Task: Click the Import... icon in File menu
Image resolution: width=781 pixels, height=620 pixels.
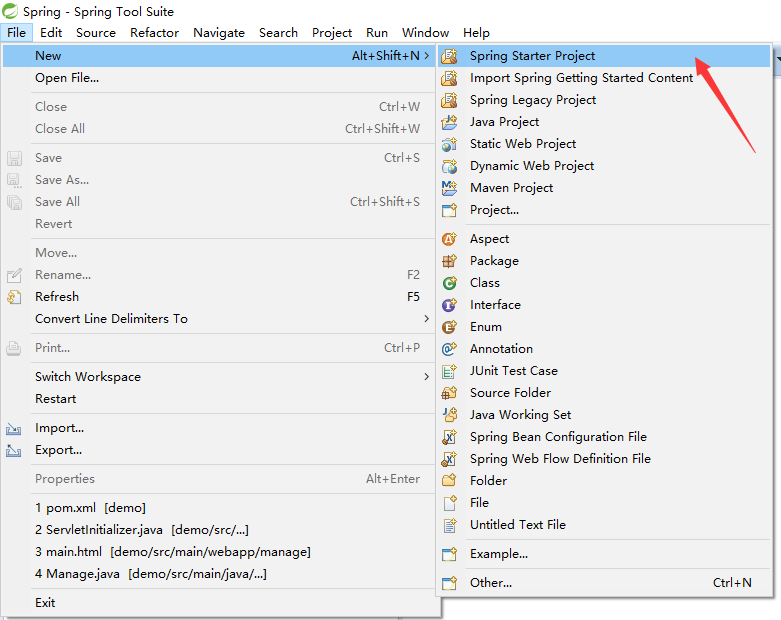Action: pyautogui.click(x=14, y=428)
